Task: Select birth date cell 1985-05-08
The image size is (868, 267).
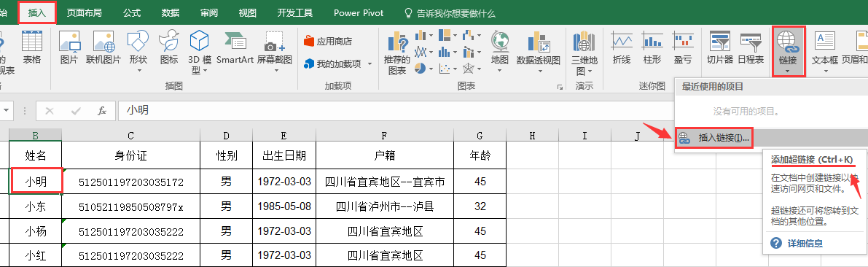Action: tap(284, 206)
